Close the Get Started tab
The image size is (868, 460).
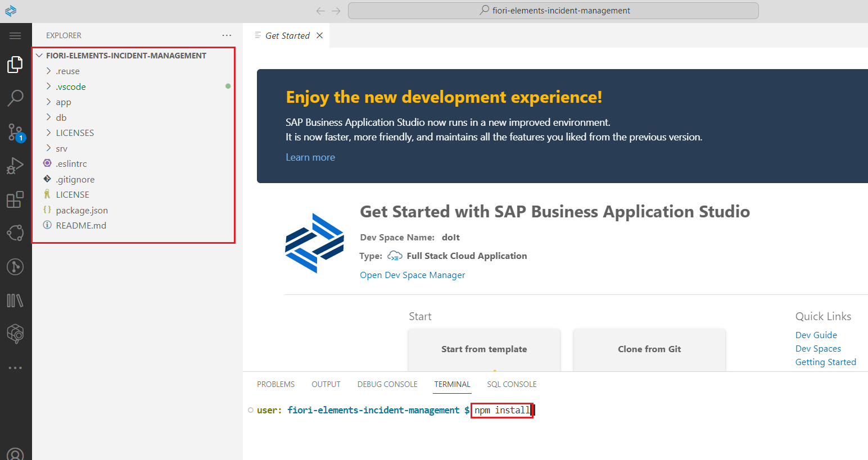(320, 35)
